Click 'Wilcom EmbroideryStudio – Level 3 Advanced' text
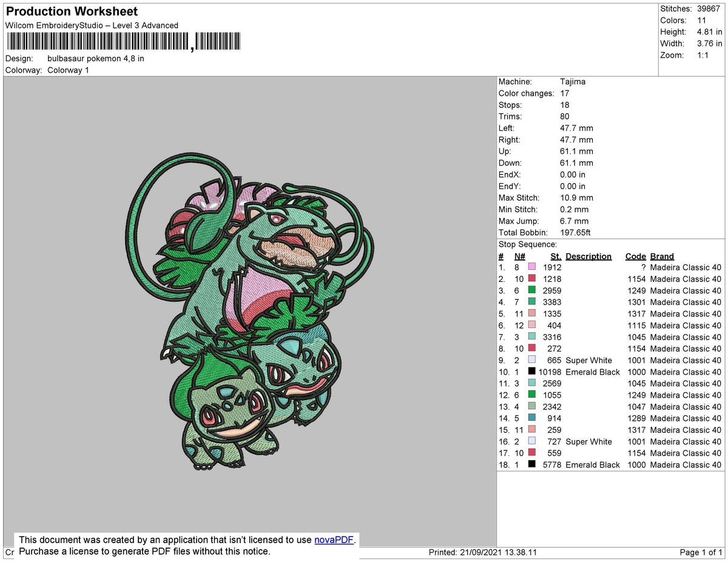This screenshot has height=562, width=728. coord(92,25)
